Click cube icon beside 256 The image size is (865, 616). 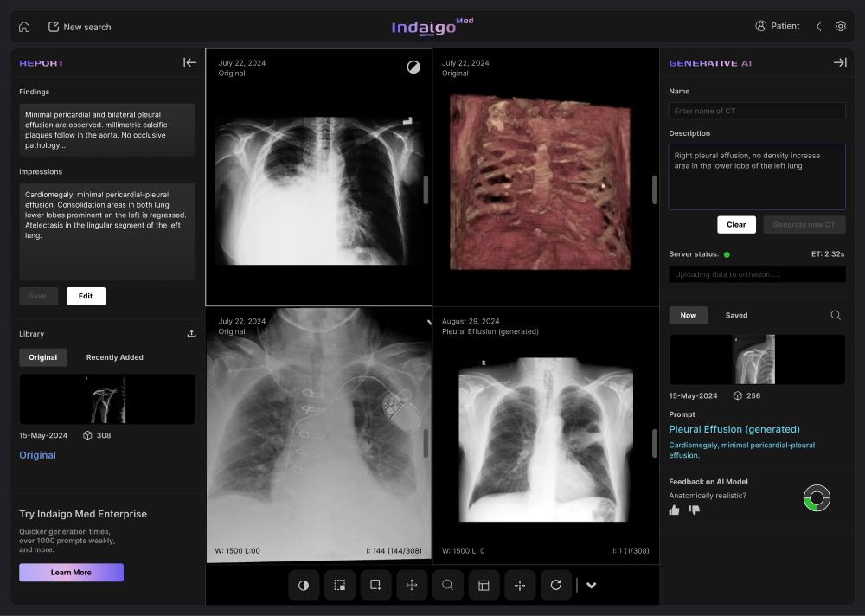coord(737,395)
